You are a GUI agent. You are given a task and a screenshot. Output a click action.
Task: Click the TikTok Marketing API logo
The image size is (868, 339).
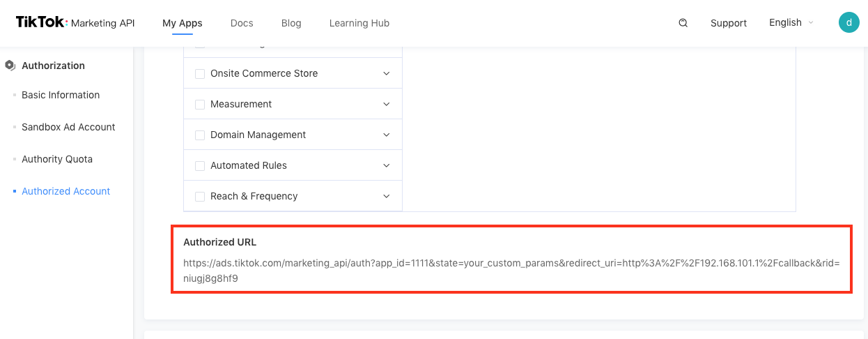75,23
